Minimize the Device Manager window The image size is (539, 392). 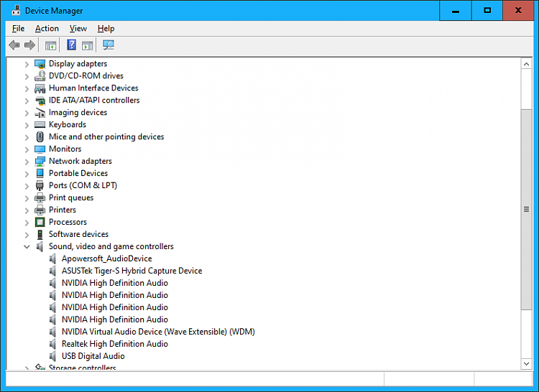point(456,11)
